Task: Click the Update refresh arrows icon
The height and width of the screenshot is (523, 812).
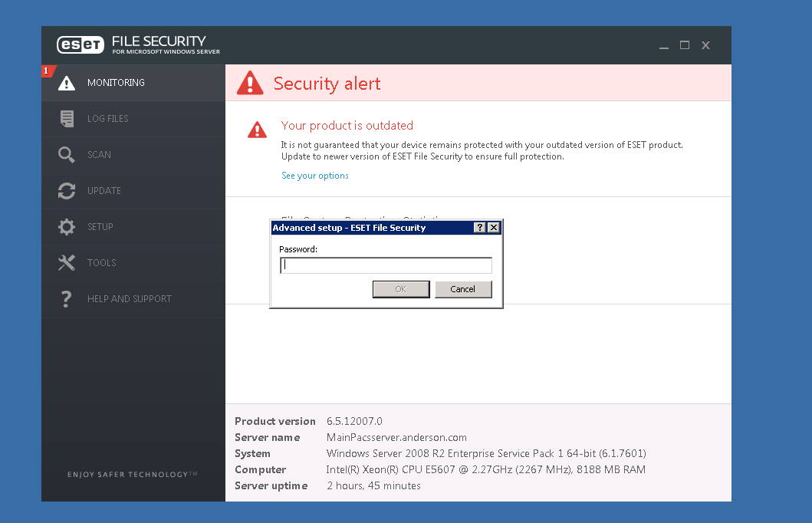Action: pos(66,190)
